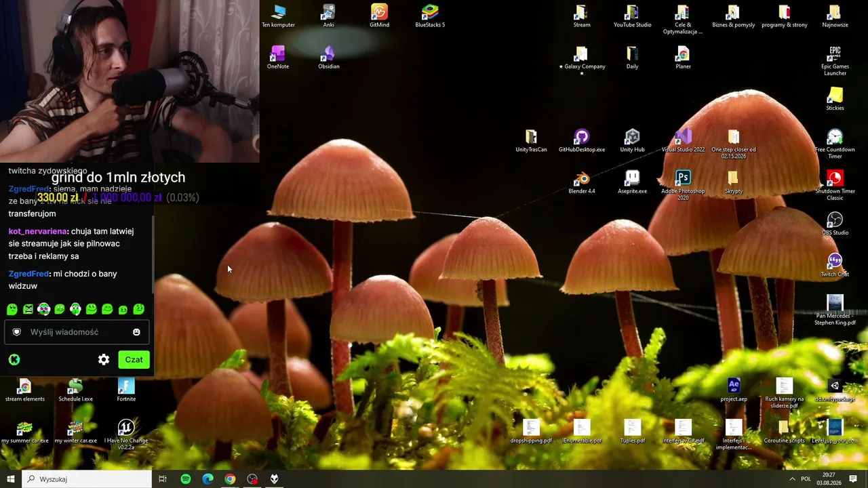This screenshot has width=868, height=488.
Task: Open Microsoft Edge from the taskbar
Action: (x=208, y=479)
